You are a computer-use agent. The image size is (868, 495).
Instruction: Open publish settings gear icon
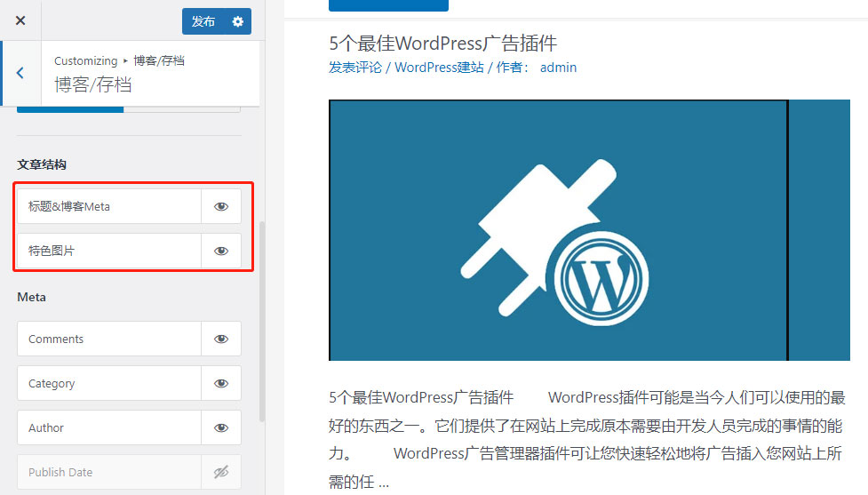click(x=238, y=21)
